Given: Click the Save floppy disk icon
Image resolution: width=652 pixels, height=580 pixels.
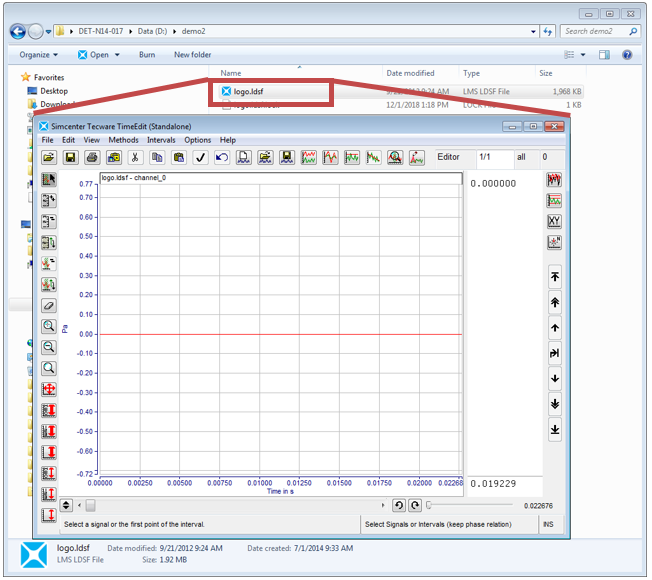Looking at the screenshot, I should click(71, 158).
